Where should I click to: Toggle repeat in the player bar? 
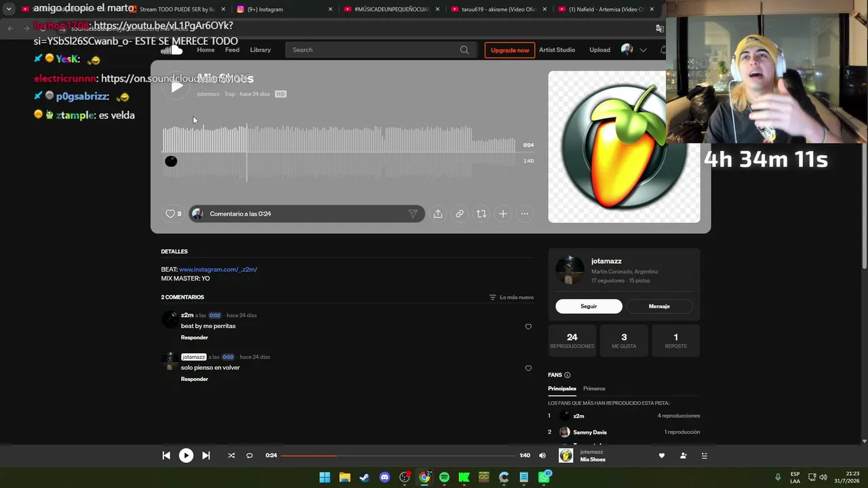click(250, 455)
